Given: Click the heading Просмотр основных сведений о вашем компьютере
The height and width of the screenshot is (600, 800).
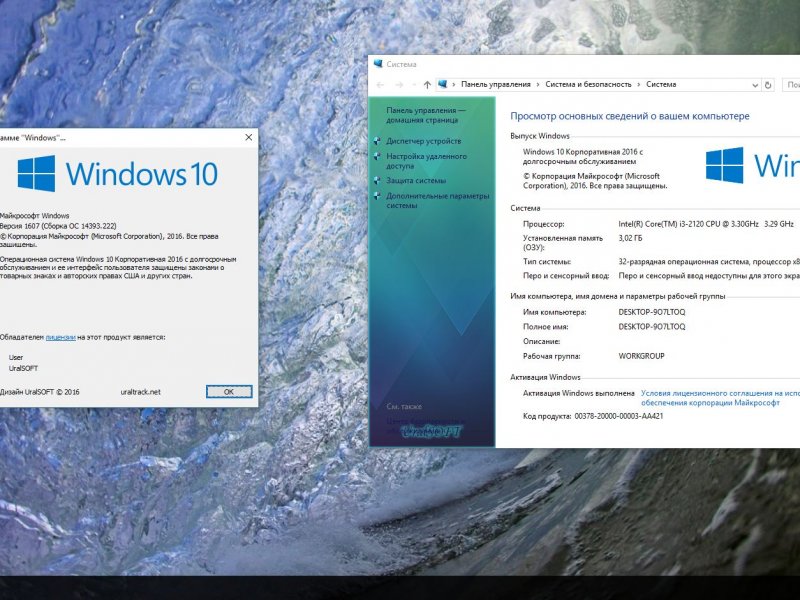Looking at the screenshot, I should (630, 116).
